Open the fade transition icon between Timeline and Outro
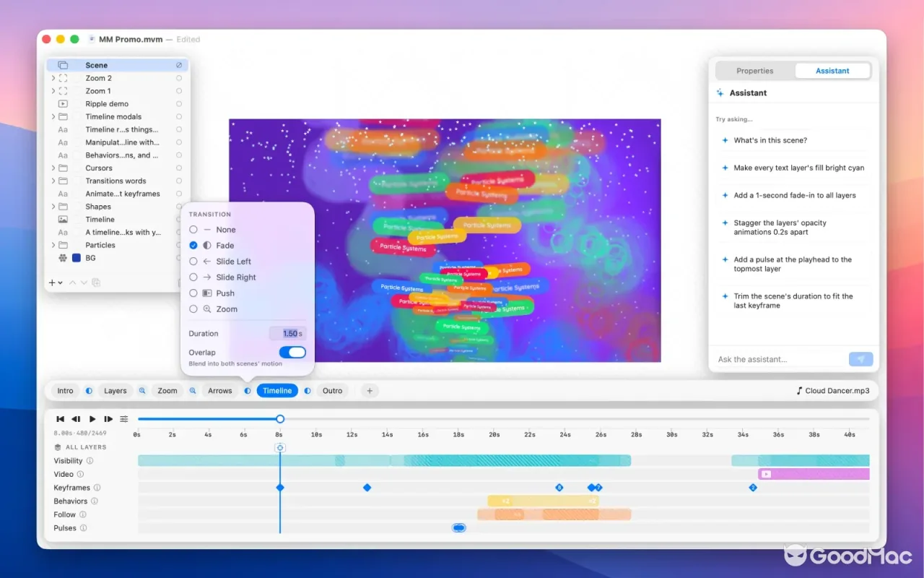 coord(308,391)
